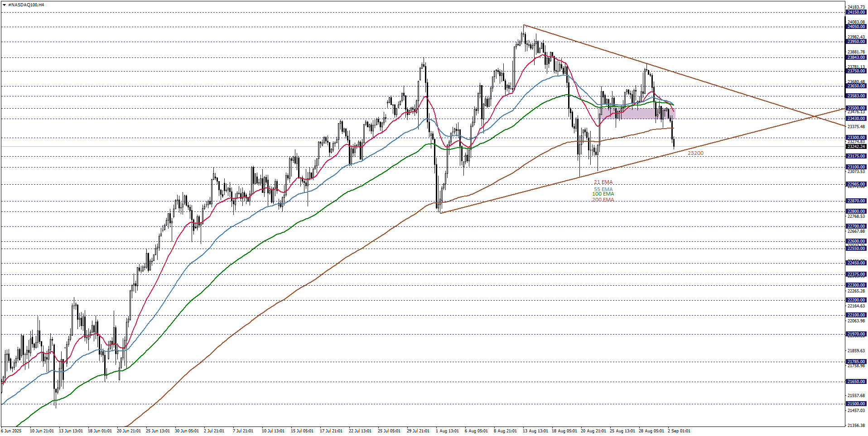Click the 13 Jun 13:01 time label
Viewport: 868px width, 436px height.
71,431
